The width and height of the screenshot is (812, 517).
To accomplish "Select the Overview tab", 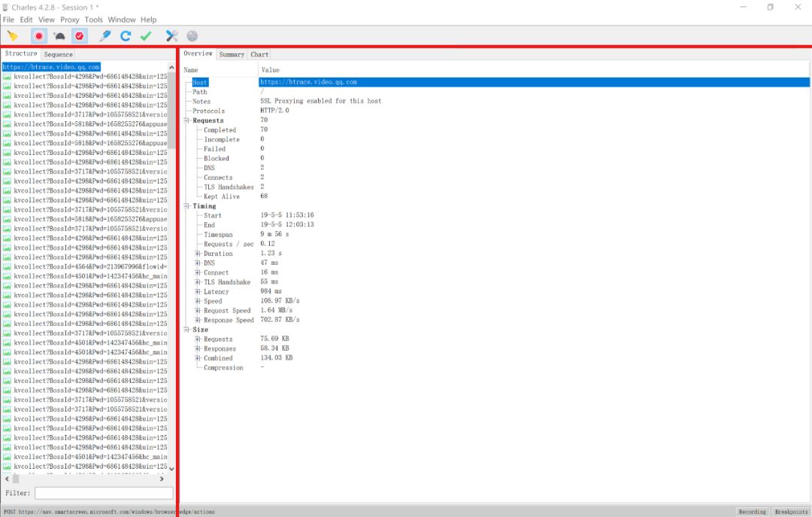I will pyautogui.click(x=198, y=53).
